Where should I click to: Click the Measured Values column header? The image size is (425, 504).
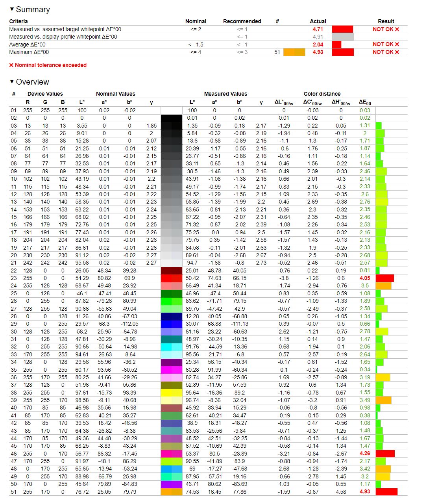[225, 94]
